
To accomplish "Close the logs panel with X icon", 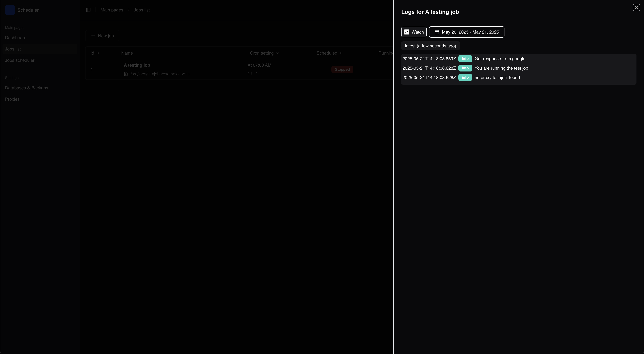I will tap(636, 8).
